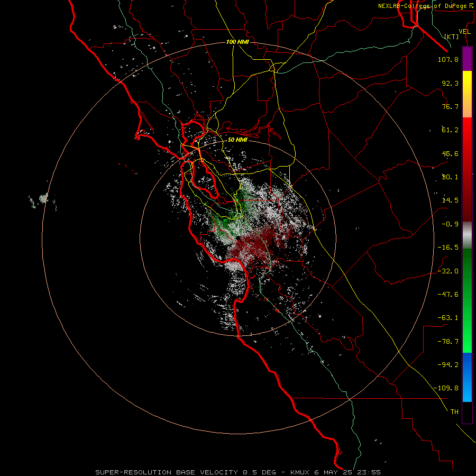Image resolution: width=476 pixels, height=476 pixels.
Task: Select the 45.6 legend value
Action: (450, 153)
